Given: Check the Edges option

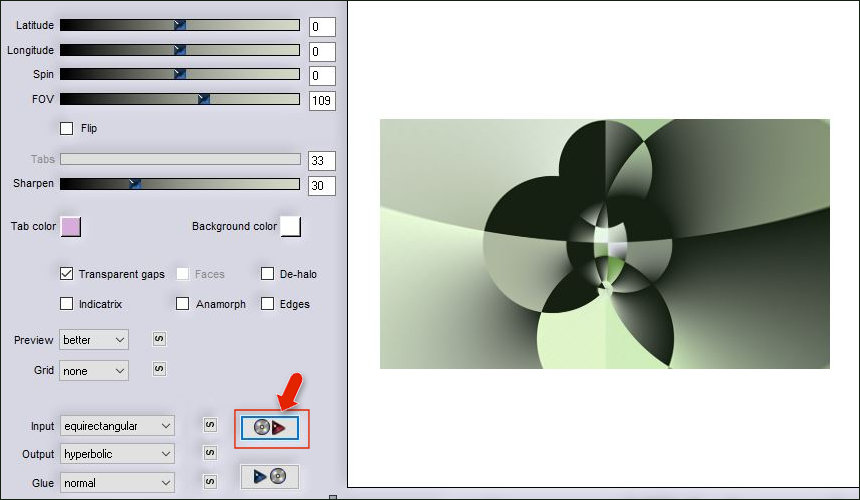Looking at the screenshot, I should point(267,304).
